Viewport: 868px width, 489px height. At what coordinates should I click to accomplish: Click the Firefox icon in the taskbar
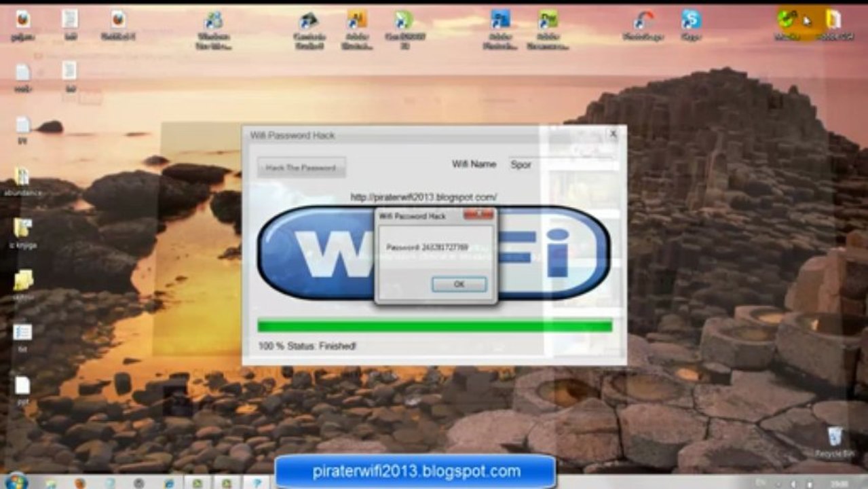coord(80,484)
